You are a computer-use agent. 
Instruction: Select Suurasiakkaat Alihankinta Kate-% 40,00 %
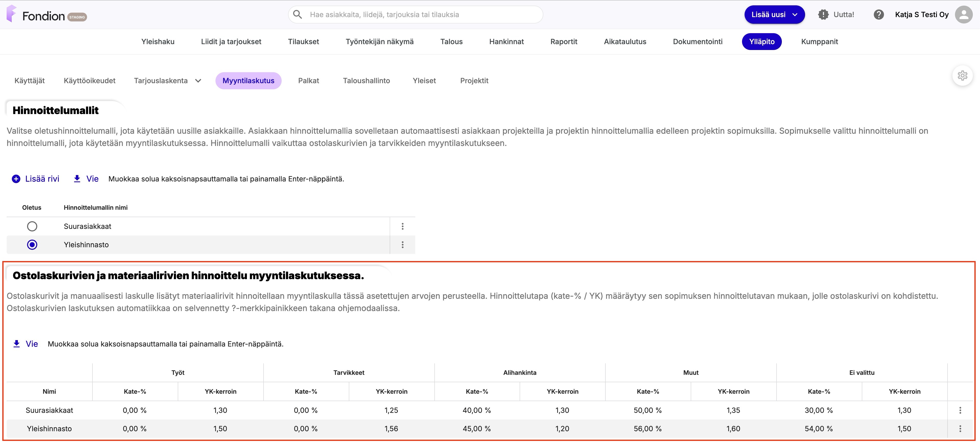477,410
